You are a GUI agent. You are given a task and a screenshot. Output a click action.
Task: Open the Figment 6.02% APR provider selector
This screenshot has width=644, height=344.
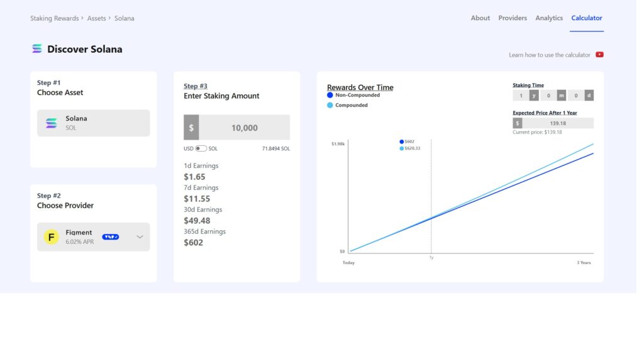[94, 237]
